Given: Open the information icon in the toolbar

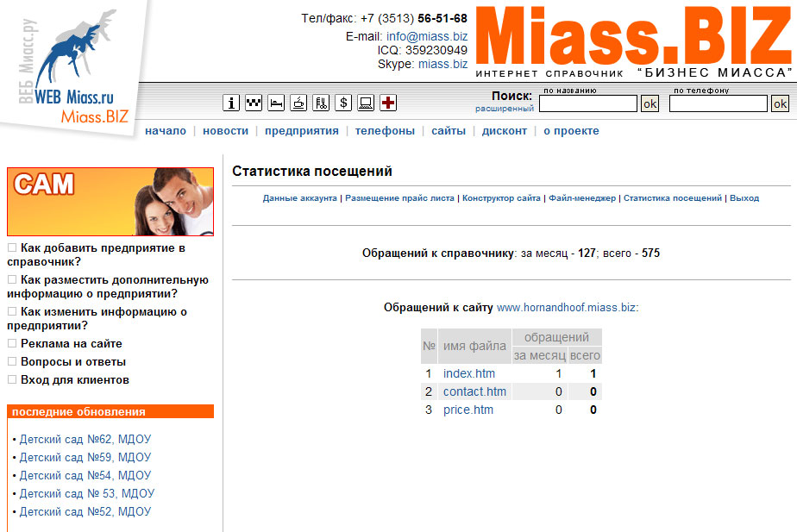Looking at the screenshot, I should (x=231, y=103).
